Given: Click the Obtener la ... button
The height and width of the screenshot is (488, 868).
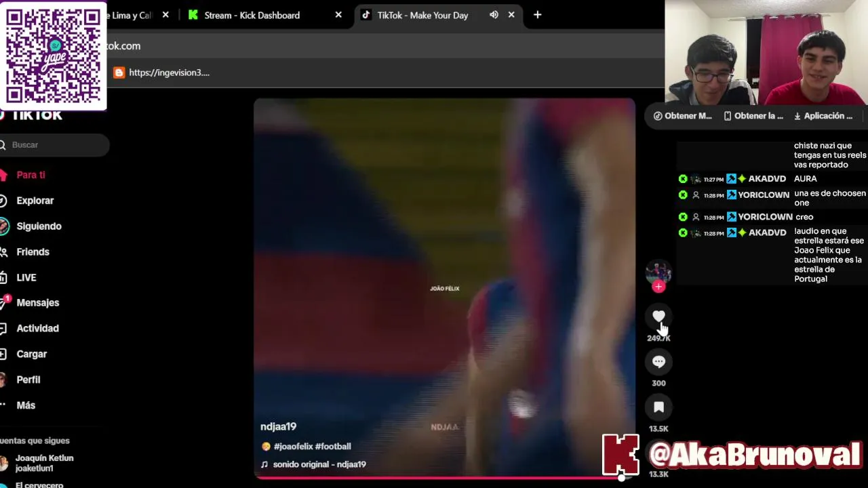Looking at the screenshot, I should point(753,116).
